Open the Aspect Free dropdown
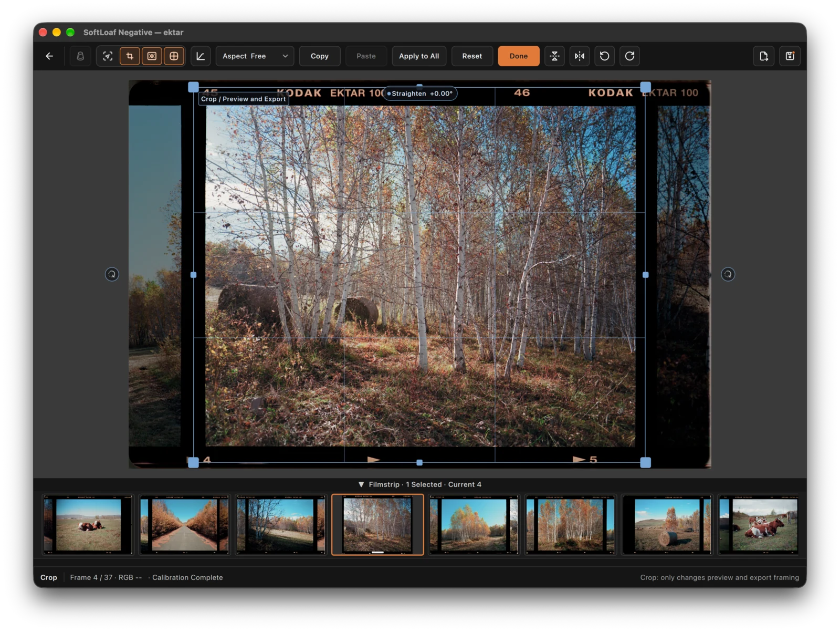This screenshot has width=840, height=632. (255, 56)
